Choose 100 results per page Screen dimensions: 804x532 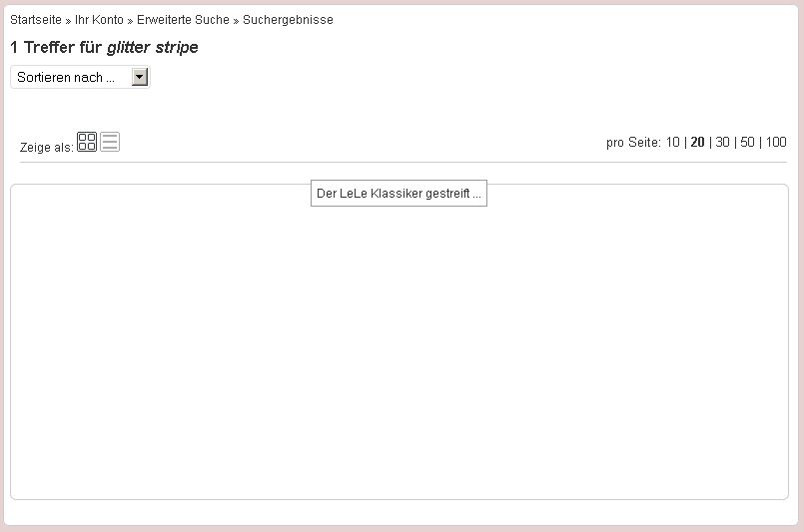776,143
